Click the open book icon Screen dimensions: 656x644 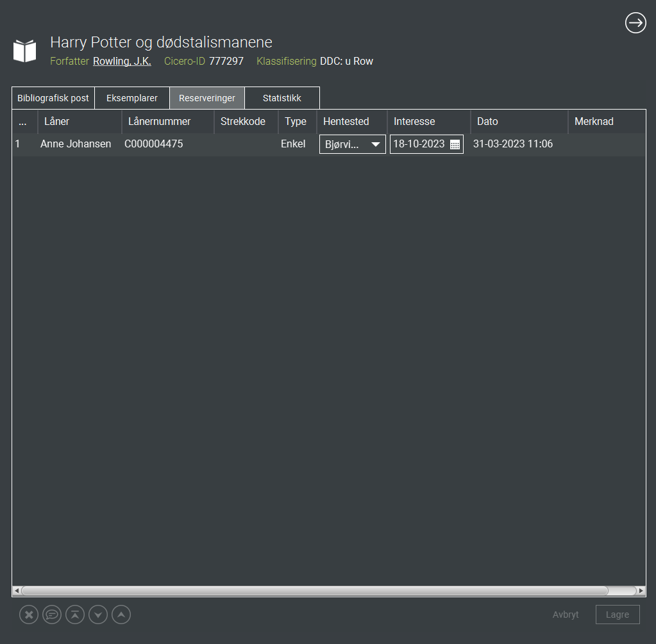click(x=24, y=51)
